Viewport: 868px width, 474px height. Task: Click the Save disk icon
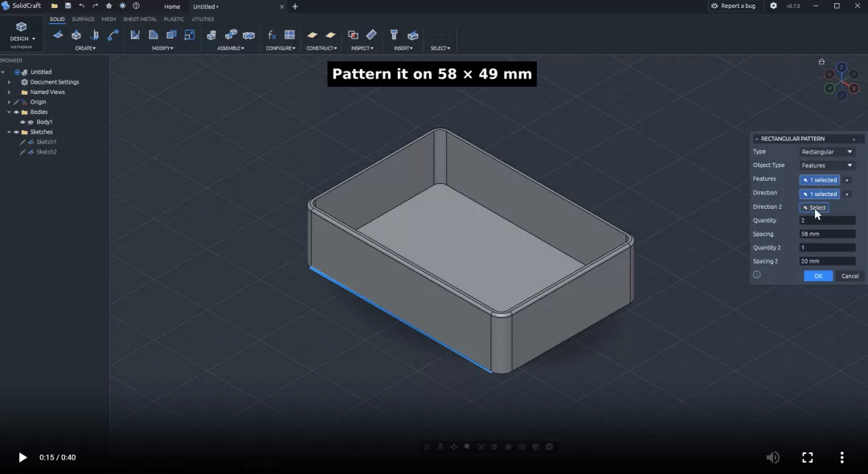[68, 6]
